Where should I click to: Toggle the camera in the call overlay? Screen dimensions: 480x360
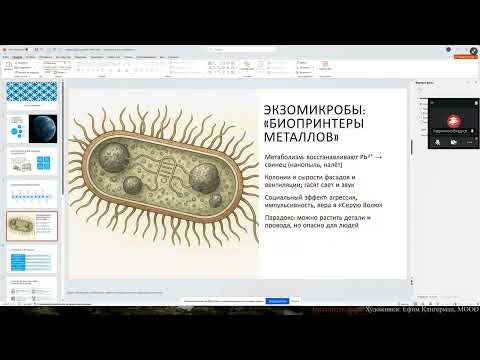pos(454,142)
